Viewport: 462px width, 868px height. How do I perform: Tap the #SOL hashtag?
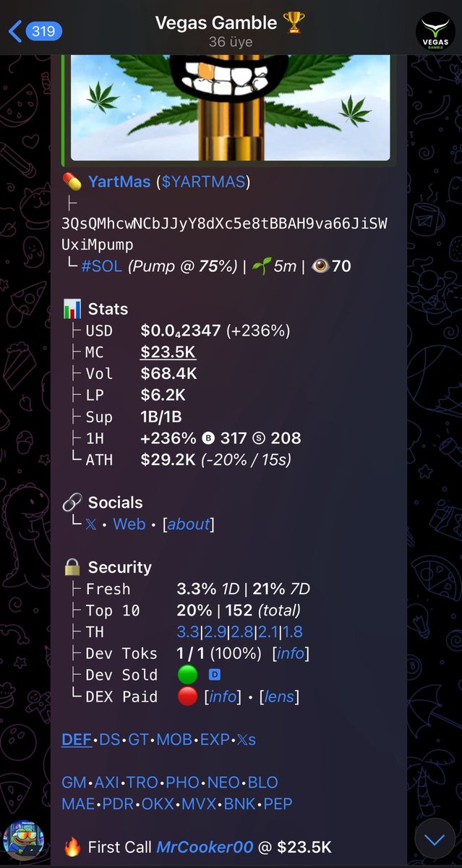102,266
